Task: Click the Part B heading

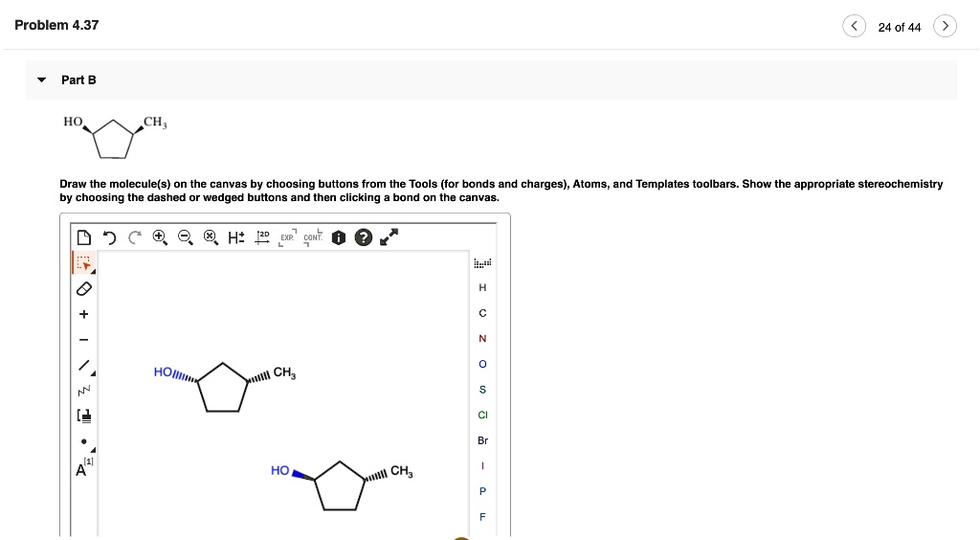Action: coord(78,80)
